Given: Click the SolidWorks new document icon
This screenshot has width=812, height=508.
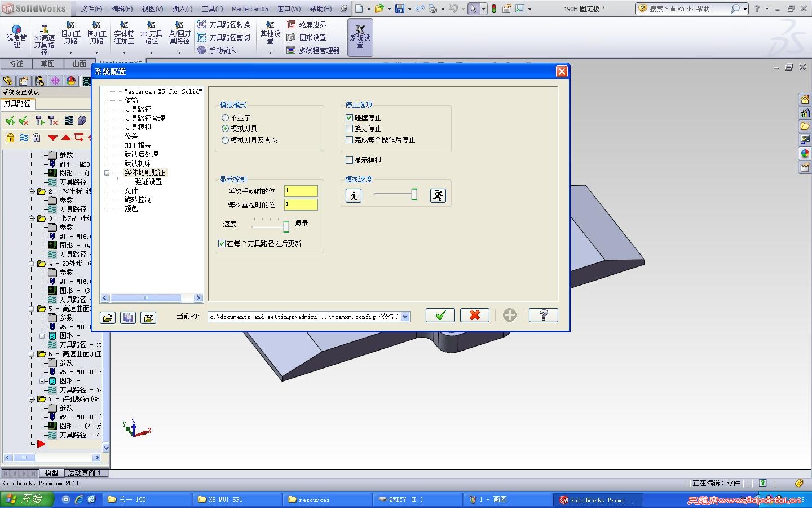Looking at the screenshot, I should click(359, 8).
